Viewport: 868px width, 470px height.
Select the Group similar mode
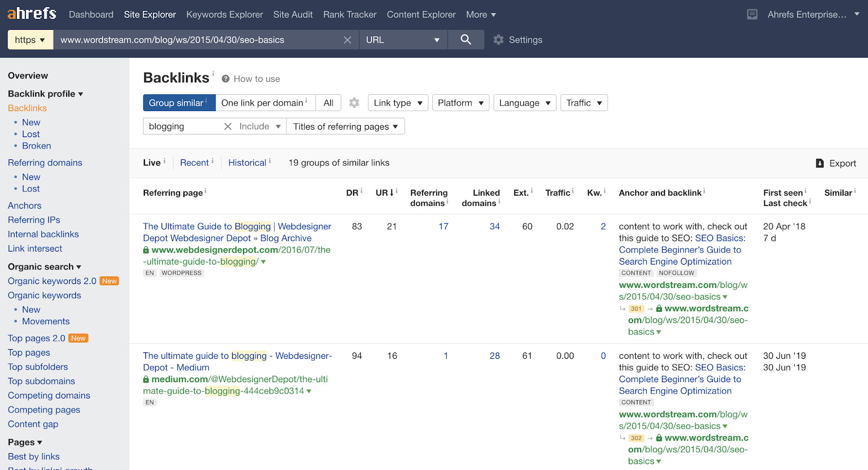click(178, 103)
